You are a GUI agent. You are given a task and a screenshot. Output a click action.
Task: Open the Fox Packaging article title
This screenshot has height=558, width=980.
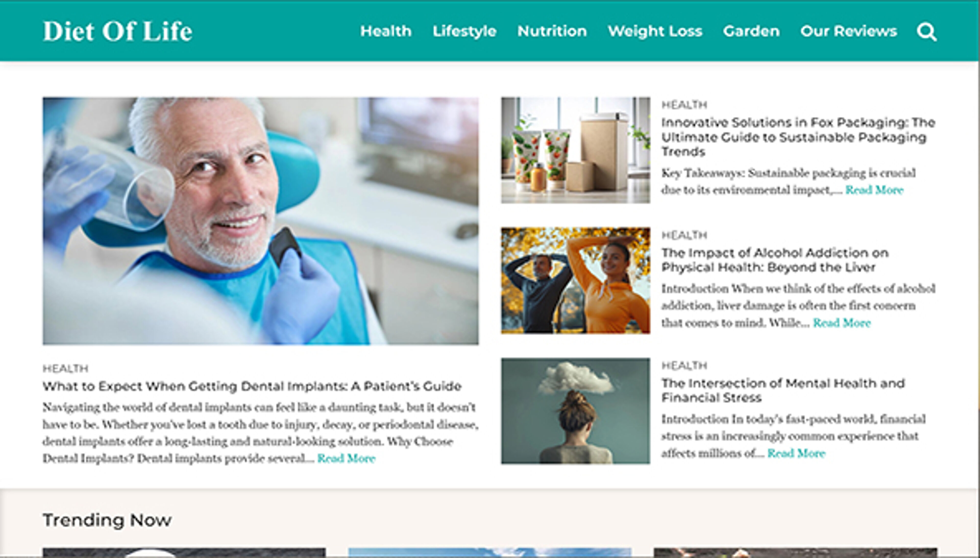798,137
